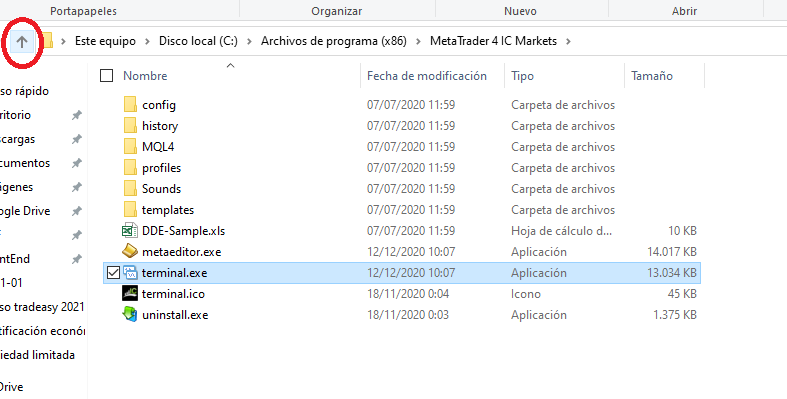Click the metaeditor.exe file icon

130,251
